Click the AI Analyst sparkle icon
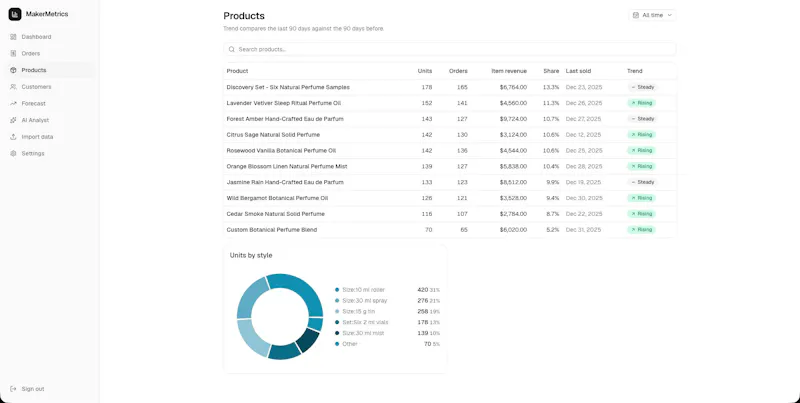The width and height of the screenshot is (800, 403). (13, 120)
